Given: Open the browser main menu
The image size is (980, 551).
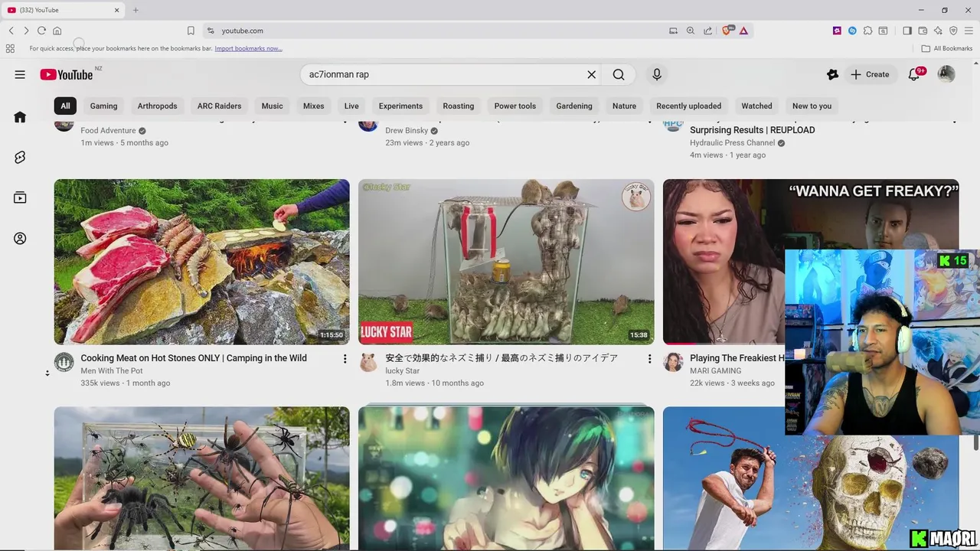Looking at the screenshot, I should 969,31.
